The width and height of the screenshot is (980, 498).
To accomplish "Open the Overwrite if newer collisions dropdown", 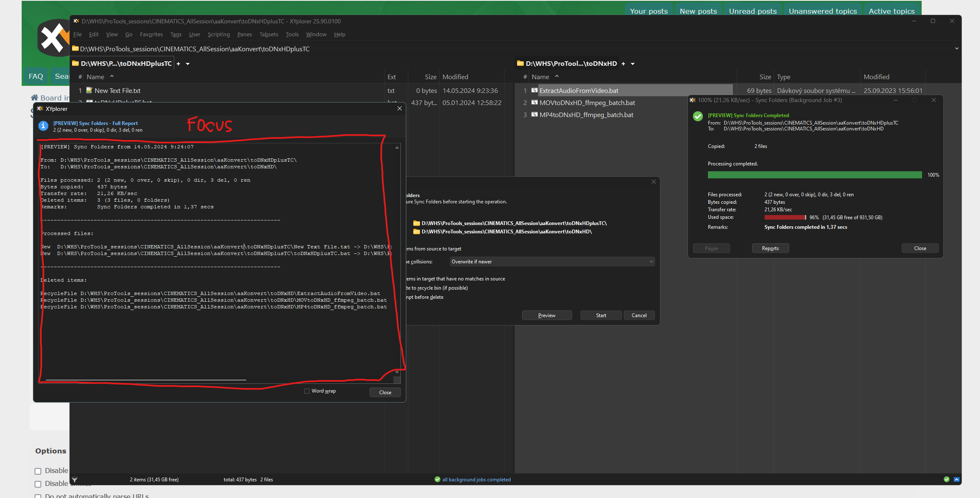I will point(552,262).
